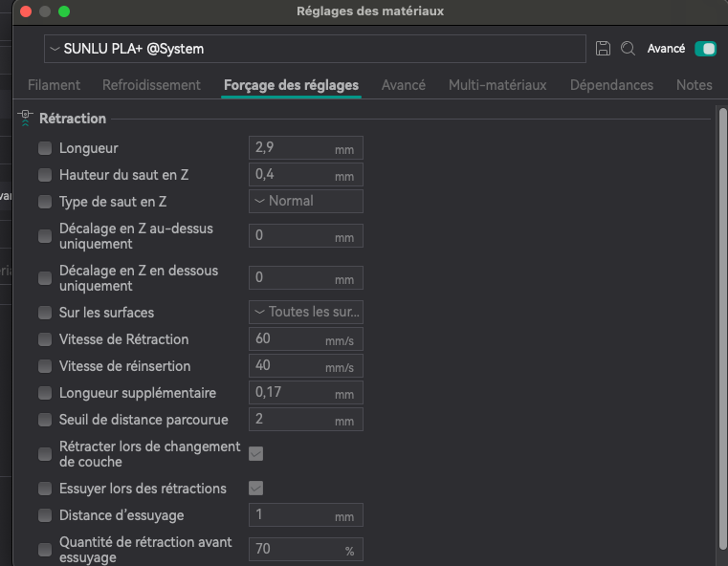The height and width of the screenshot is (566, 728).
Task: Click the Vitesse de réinsertion value field
Action: pos(291,366)
